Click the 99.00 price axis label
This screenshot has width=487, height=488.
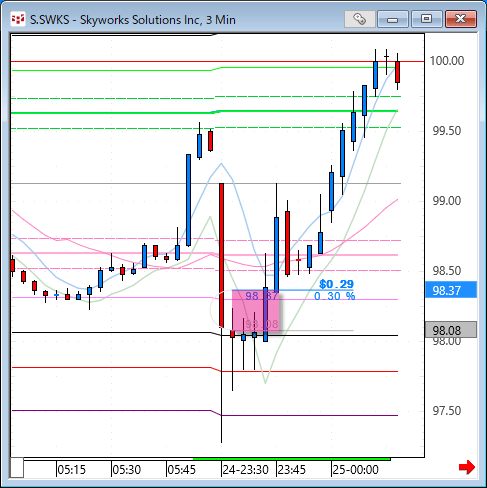[x=447, y=201]
